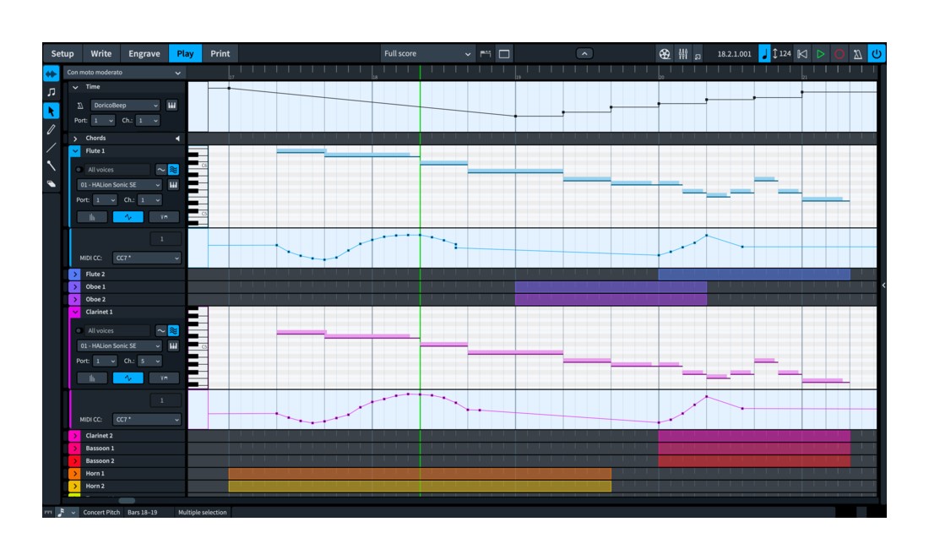This screenshot has width=929, height=560.
Task: Select the Play mode tab
Action: (185, 53)
